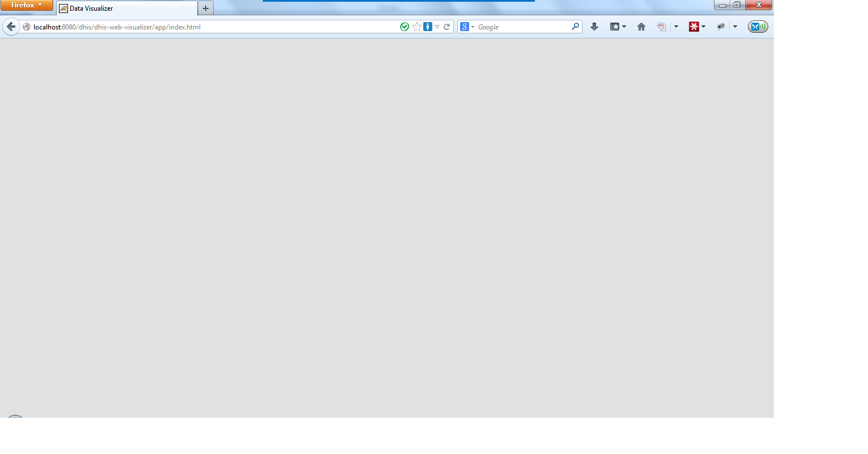868x454 pixels.
Task: Go to the Home page
Action: (x=641, y=27)
